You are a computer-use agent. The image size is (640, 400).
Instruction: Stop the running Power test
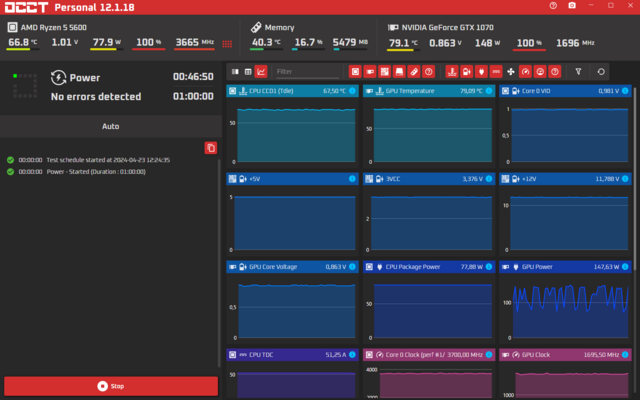110,386
